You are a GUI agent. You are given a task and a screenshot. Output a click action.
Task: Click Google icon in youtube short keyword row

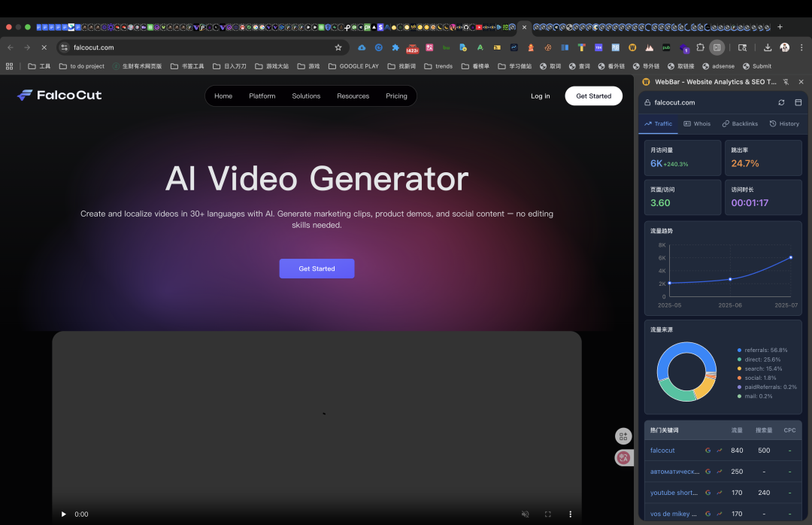(x=708, y=493)
